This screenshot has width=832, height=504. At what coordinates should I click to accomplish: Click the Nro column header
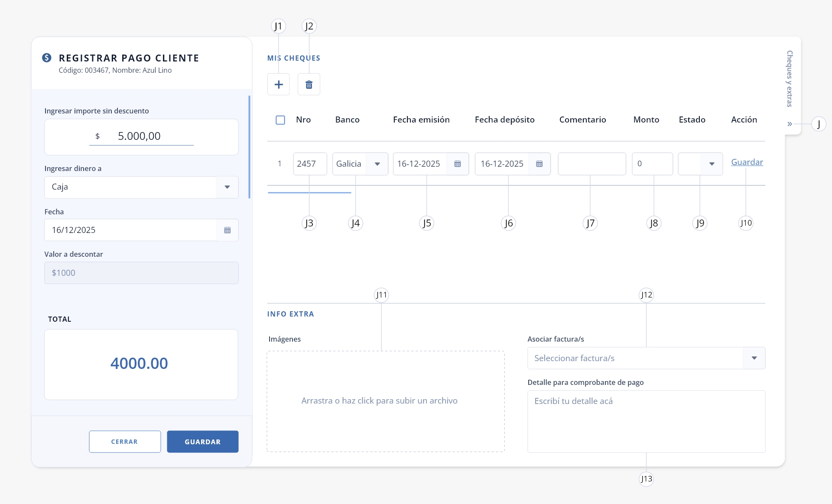pyautogui.click(x=303, y=120)
